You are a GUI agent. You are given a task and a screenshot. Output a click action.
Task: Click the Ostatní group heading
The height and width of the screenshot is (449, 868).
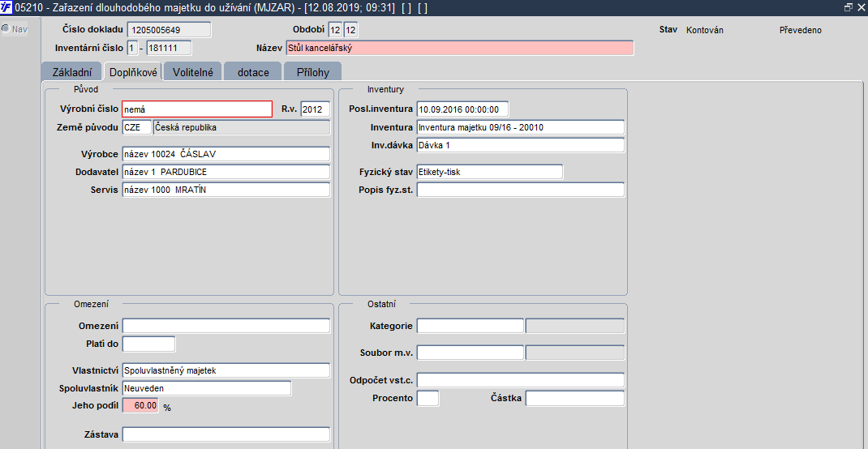tap(381, 304)
